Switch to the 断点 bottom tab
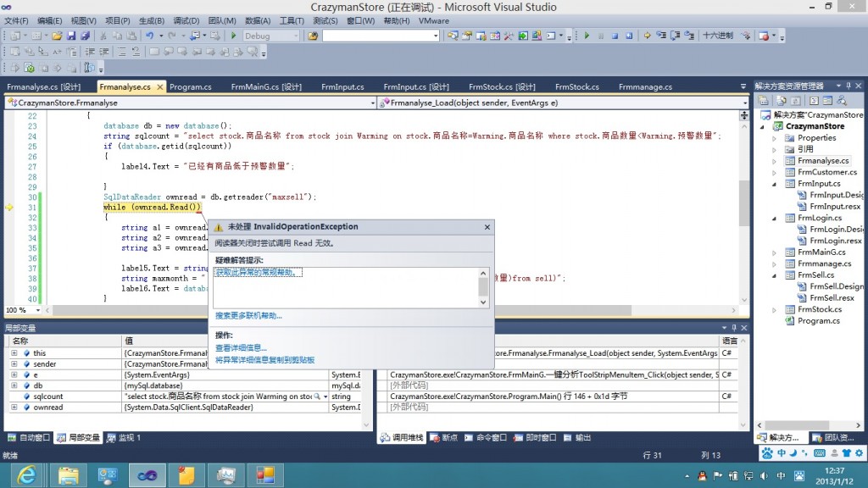The height and width of the screenshot is (488, 868). pos(444,438)
